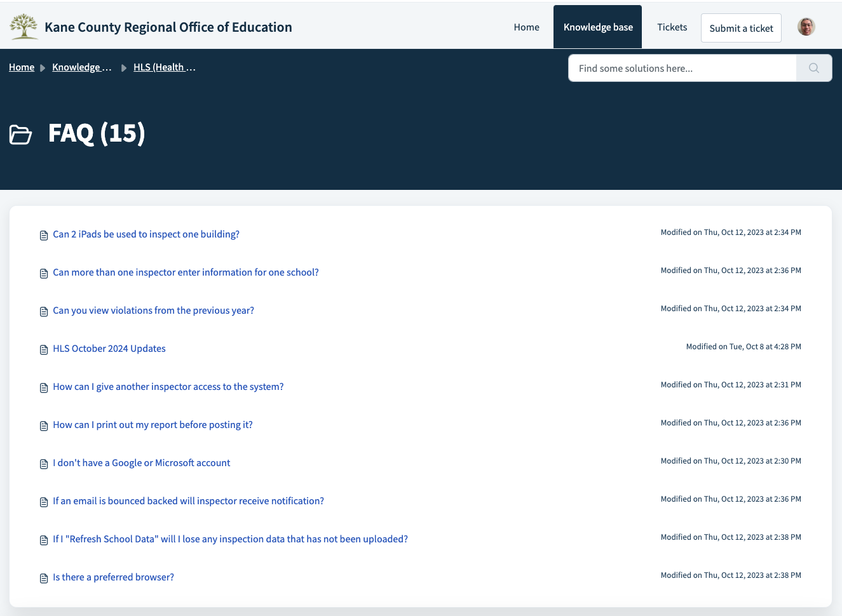Screen dimensions: 842x616
Task: Click the HLS (Health breadcrumb link
Action: (164, 67)
